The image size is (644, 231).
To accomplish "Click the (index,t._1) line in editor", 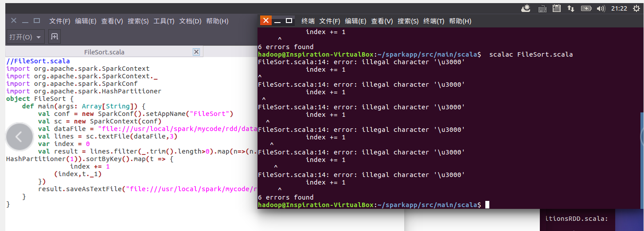I will pyautogui.click(x=78, y=174).
